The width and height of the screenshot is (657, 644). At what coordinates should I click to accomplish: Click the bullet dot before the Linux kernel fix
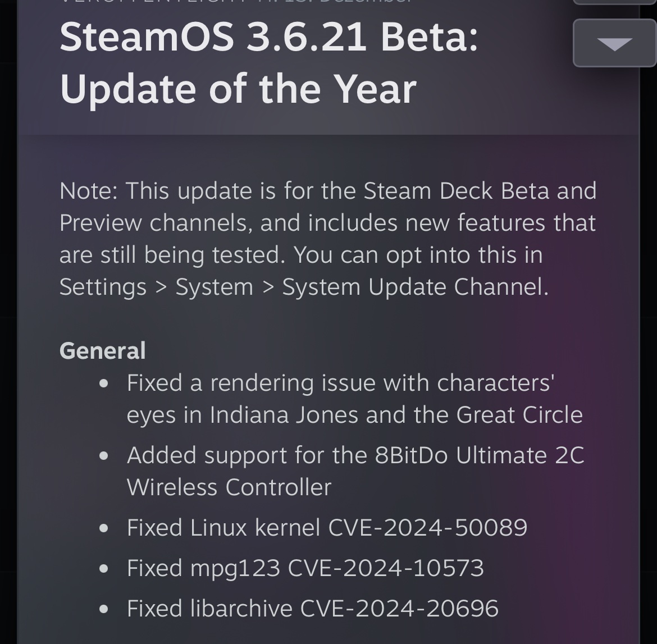(103, 528)
